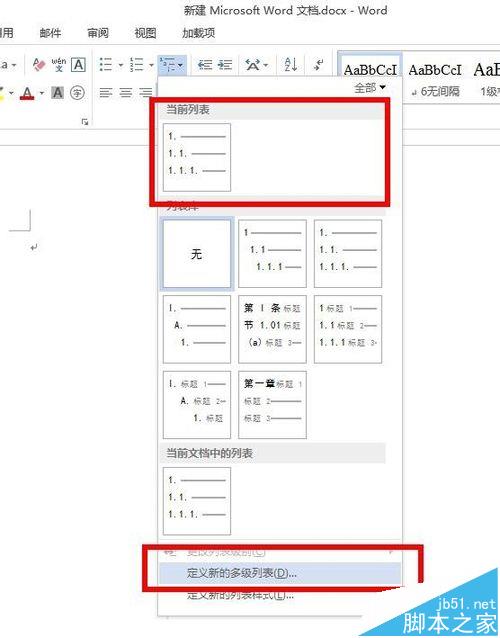The height and width of the screenshot is (638, 500).
Task: Open the 全部 filter dropdown
Action: coord(369,87)
